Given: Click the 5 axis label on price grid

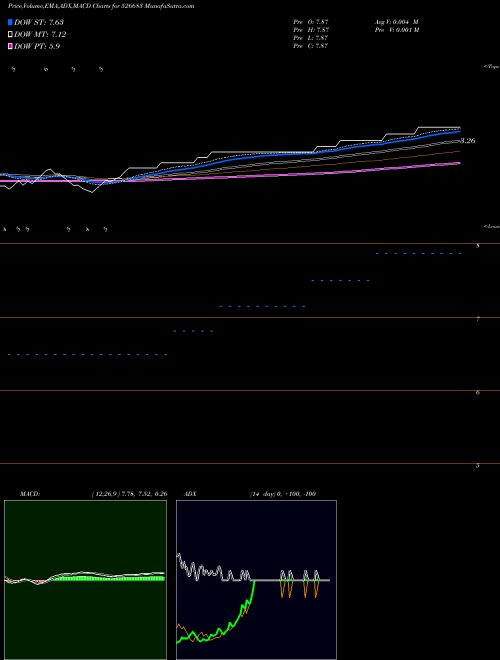Looking at the screenshot, I should coord(478,466).
